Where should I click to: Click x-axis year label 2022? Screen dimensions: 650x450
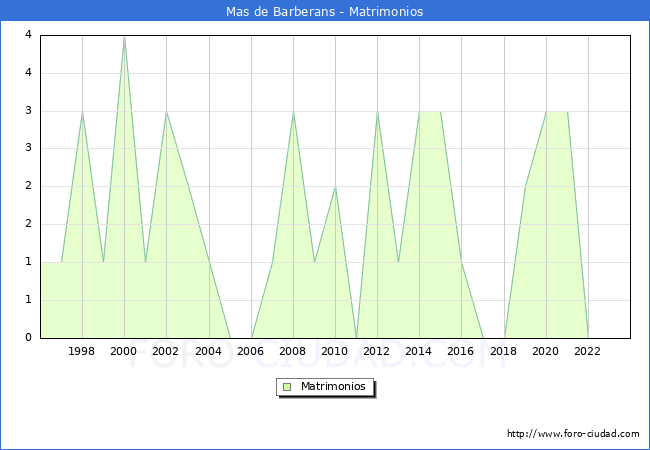587,351
